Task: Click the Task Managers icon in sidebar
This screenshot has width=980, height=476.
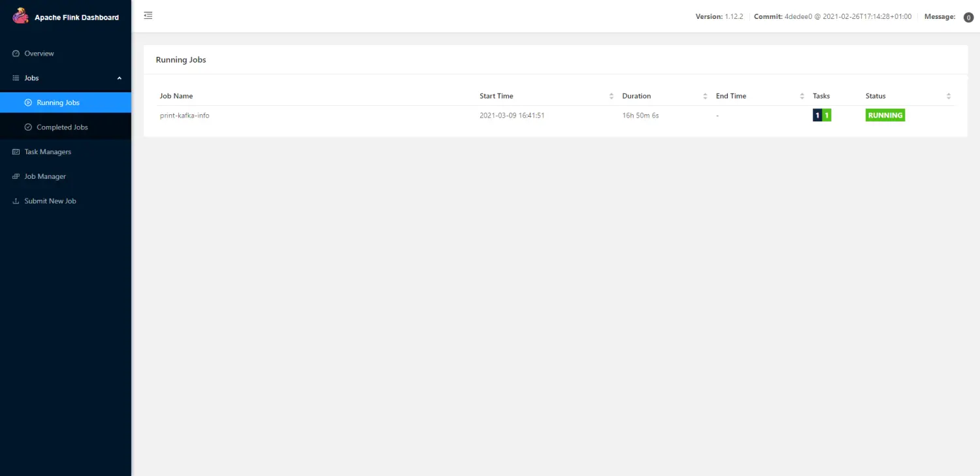Action: tap(16, 152)
